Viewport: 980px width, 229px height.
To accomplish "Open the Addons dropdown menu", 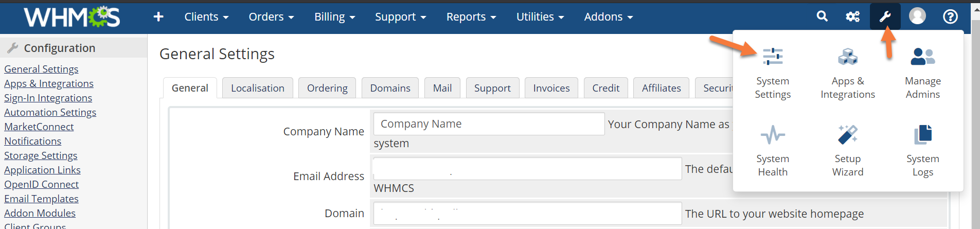I will click(608, 17).
